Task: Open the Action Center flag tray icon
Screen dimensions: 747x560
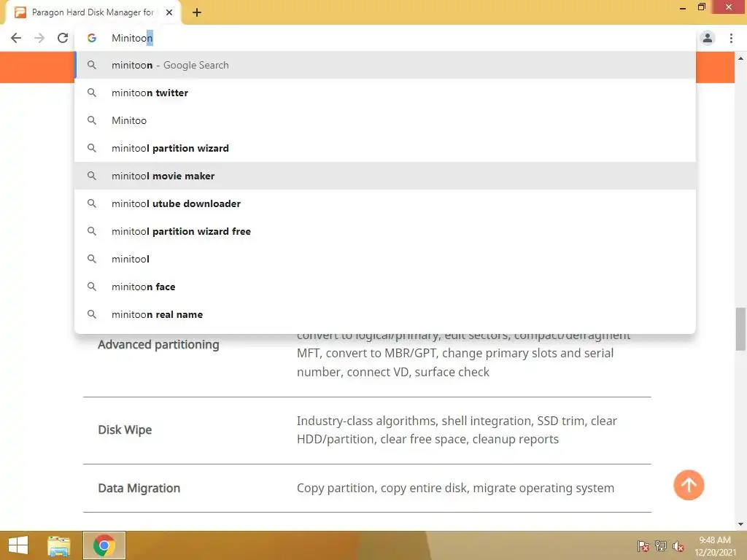Action: [x=643, y=545]
